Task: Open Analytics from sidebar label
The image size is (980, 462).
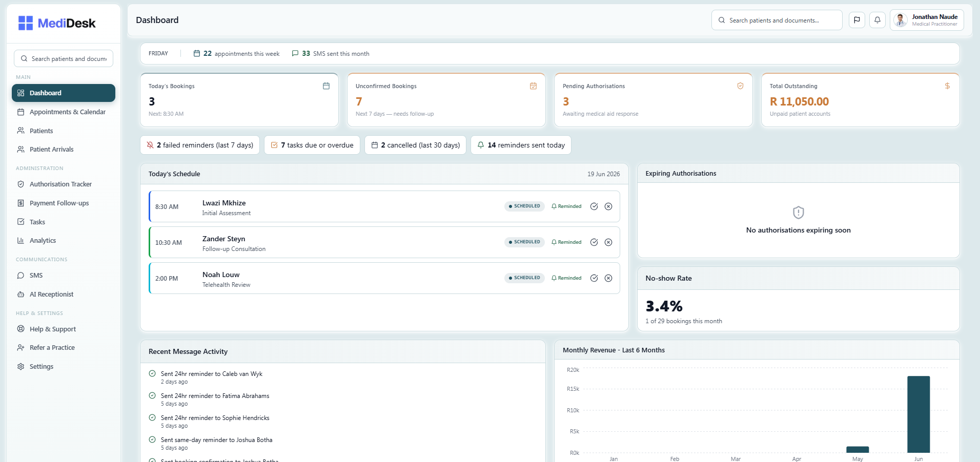Action: (x=43, y=240)
